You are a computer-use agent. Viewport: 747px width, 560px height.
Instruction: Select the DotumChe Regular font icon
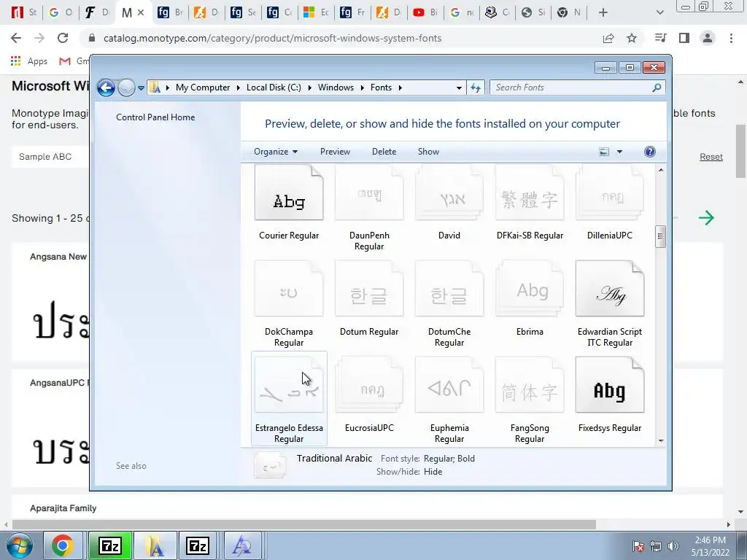click(x=449, y=289)
